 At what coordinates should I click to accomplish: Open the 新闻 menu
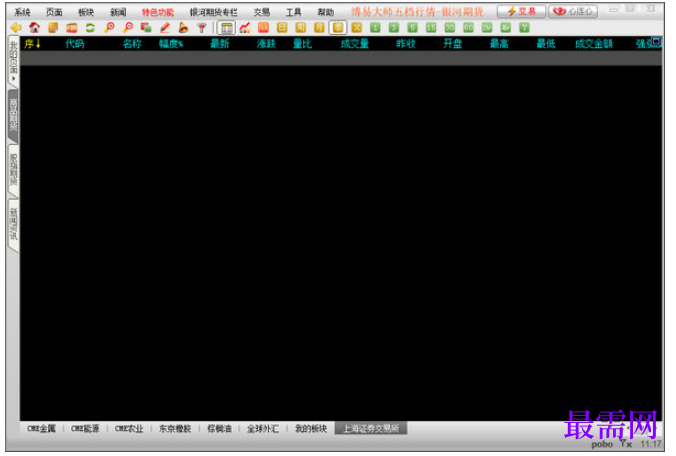[x=118, y=12]
